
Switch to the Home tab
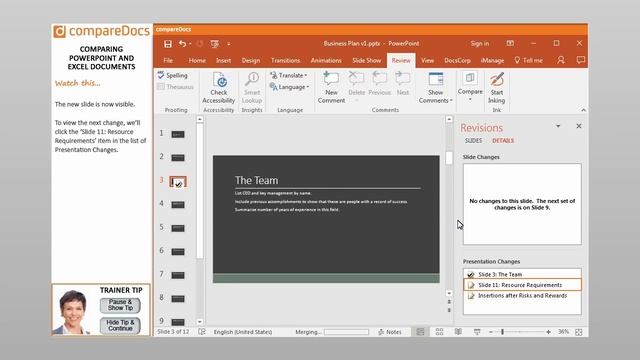pos(197,60)
